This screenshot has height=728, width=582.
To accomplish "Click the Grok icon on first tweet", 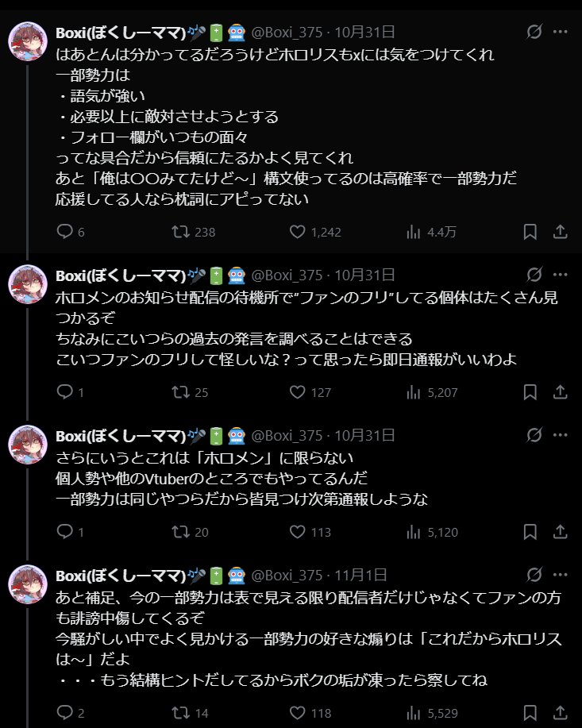I will click(x=534, y=33).
